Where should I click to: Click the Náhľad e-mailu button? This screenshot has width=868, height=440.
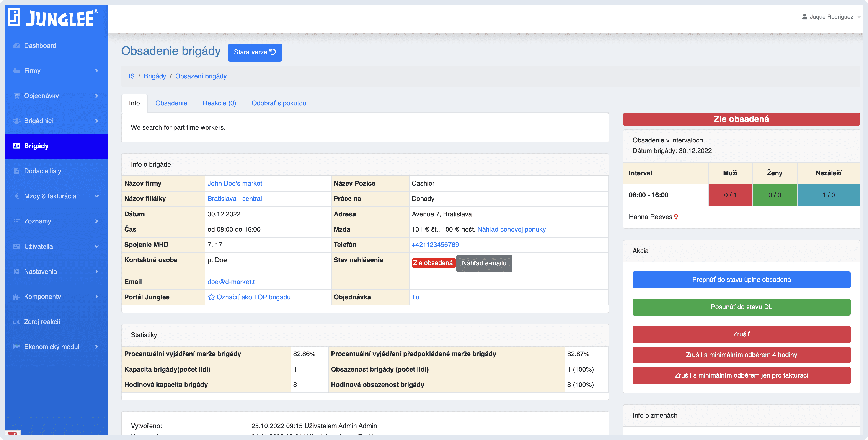click(484, 263)
